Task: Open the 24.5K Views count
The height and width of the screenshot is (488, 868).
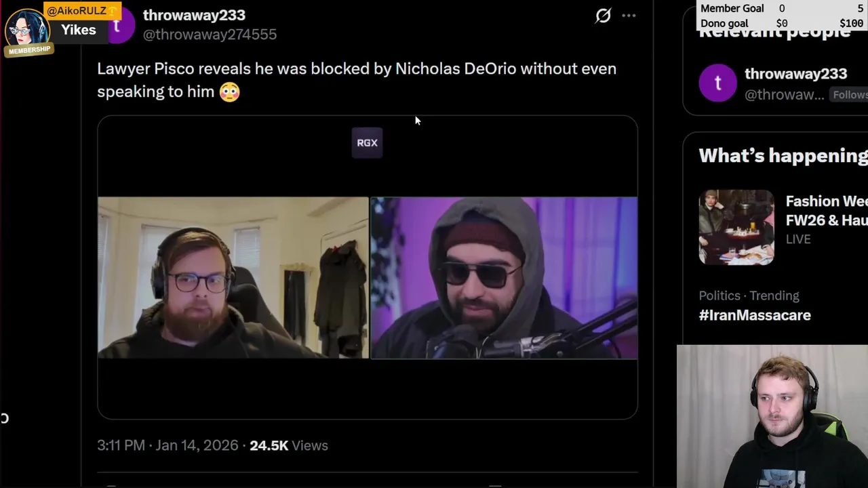Action: click(x=289, y=445)
